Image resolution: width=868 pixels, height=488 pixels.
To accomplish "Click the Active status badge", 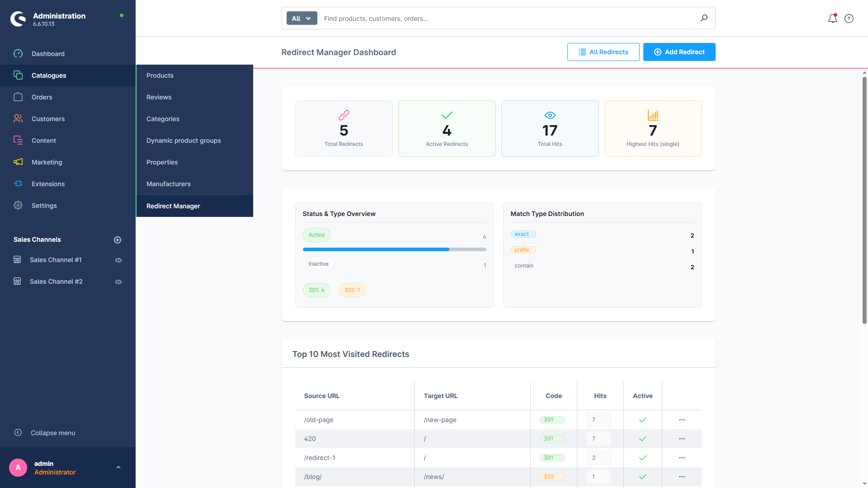I will 316,235.
